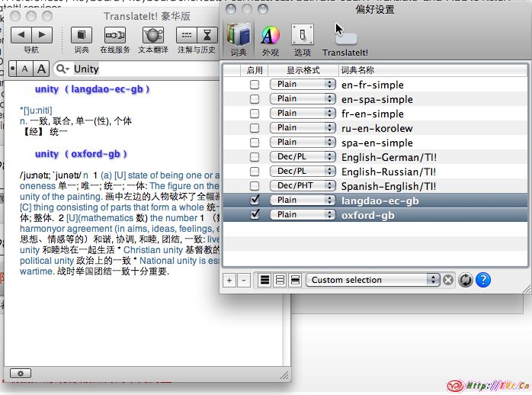Viewport: 532px width, 395px height.
Task: Open format dropdown for ru-en-korolew
Action: click(303, 128)
